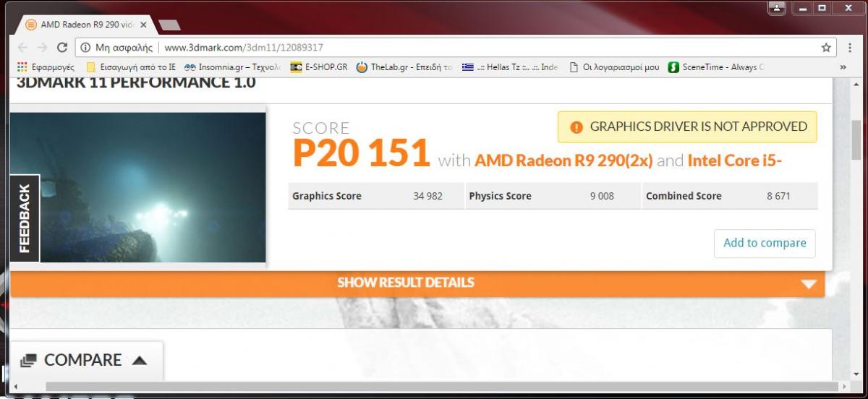Image resolution: width=868 pixels, height=399 pixels.
Task: Open the Οι λογαριασμοί μου bookmark
Action: (613, 67)
